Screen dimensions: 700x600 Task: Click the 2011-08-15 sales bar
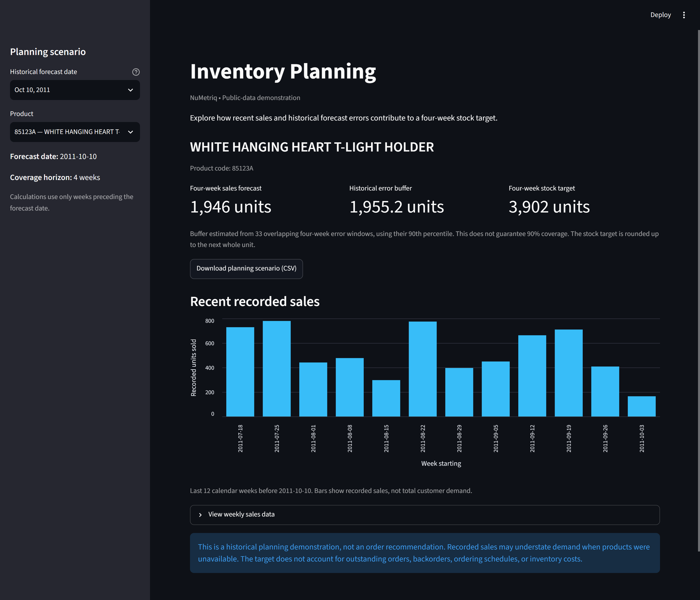tap(386, 398)
